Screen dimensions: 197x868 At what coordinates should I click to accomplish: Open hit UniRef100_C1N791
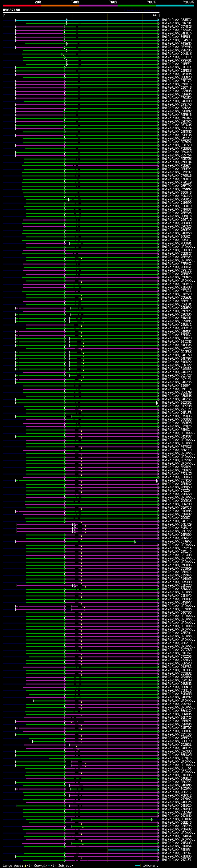[177, 23]
